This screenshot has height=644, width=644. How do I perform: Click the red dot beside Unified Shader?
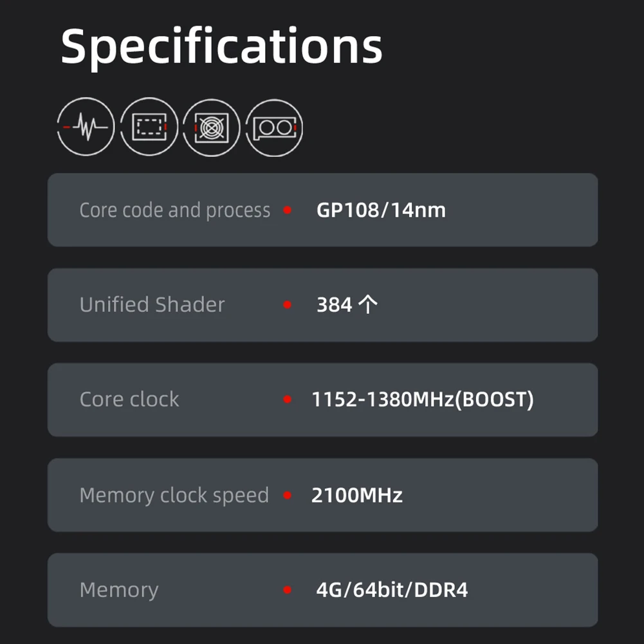(x=288, y=305)
